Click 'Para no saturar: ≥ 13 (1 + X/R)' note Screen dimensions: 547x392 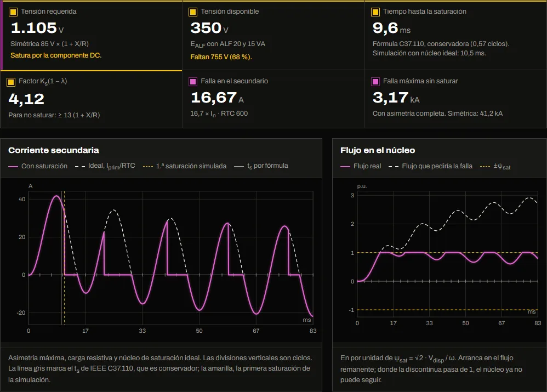click(54, 115)
